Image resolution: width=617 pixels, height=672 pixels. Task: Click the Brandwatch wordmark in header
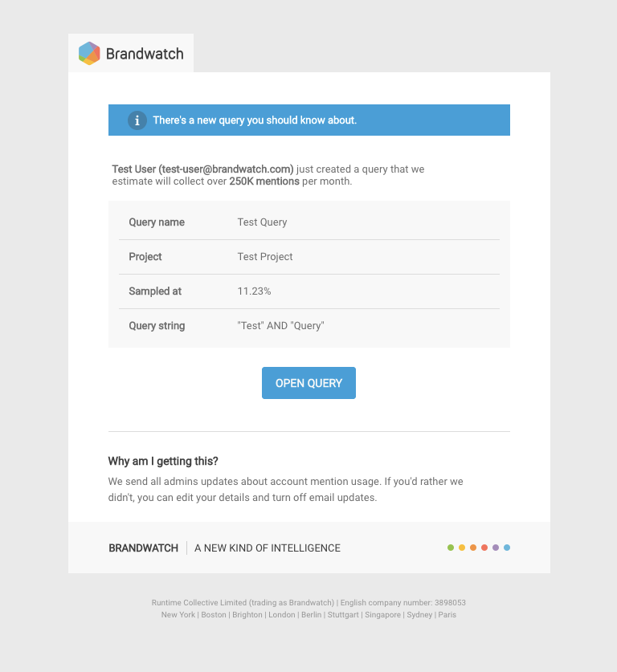pyautogui.click(x=145, y=54)
